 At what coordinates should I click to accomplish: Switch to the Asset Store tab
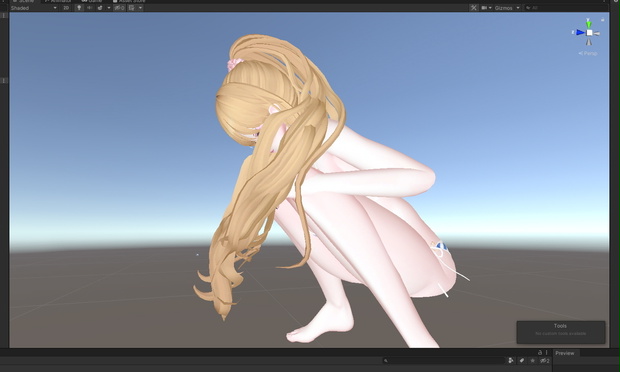(x=129, y=1)
